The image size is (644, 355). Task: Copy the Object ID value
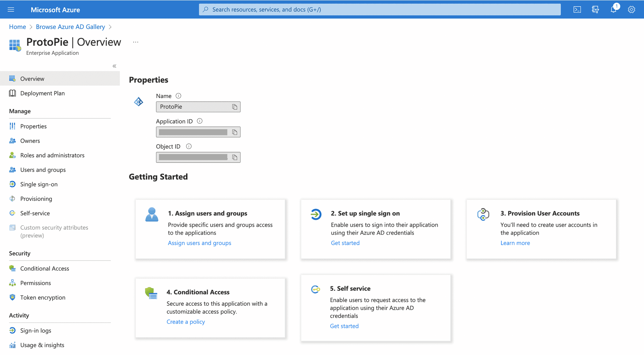pyautogui.click(x=234, y=157)
